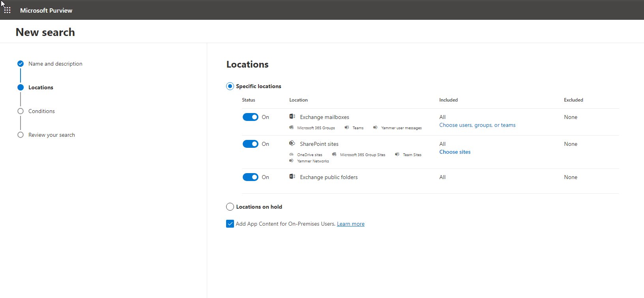Image resolution: width=644 pixels, height=298 pixels.
Task: Go back to Name and description step
Action: tap(55, 64)
